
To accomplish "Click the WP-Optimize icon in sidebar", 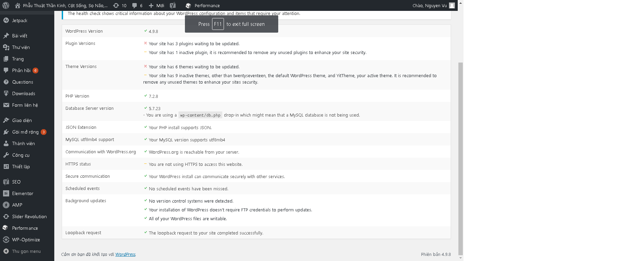I will tap(6, 240).
